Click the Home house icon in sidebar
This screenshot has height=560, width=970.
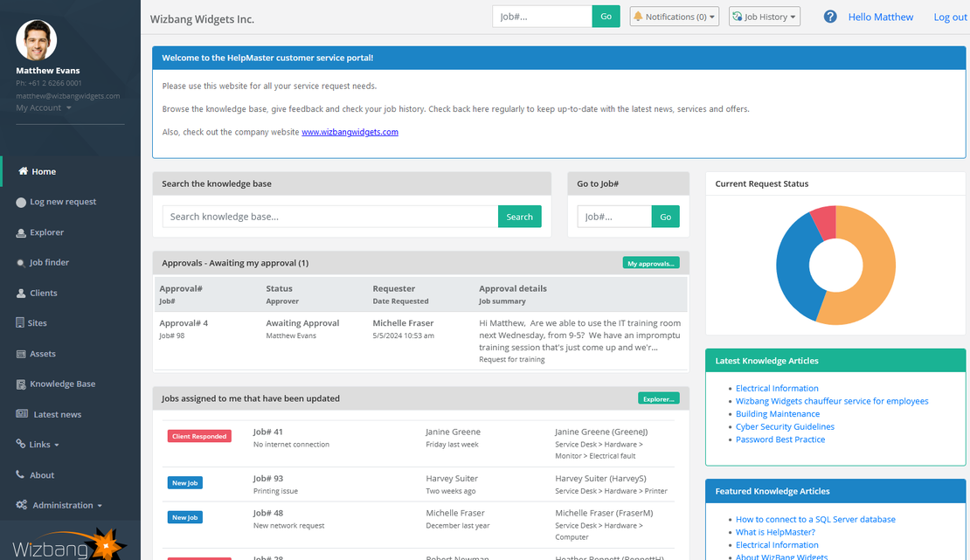click(23, 170)
